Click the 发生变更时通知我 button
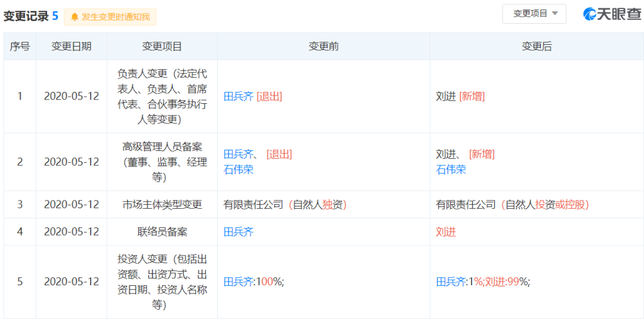Image resolution: width=644 pixels, height=321 pixels. click(x=110, y=17)
